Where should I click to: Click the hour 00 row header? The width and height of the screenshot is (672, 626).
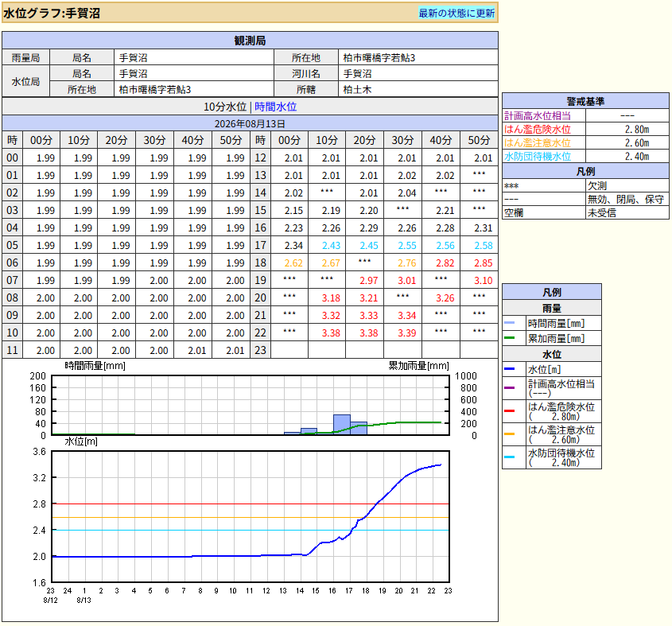pyautogui.click(x=13, y=157)
